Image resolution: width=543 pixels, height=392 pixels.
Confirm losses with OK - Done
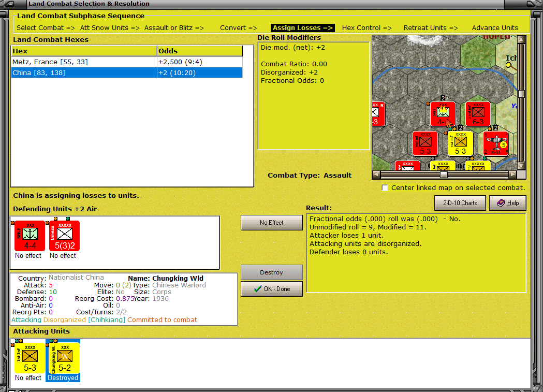(x=271, y=289)
